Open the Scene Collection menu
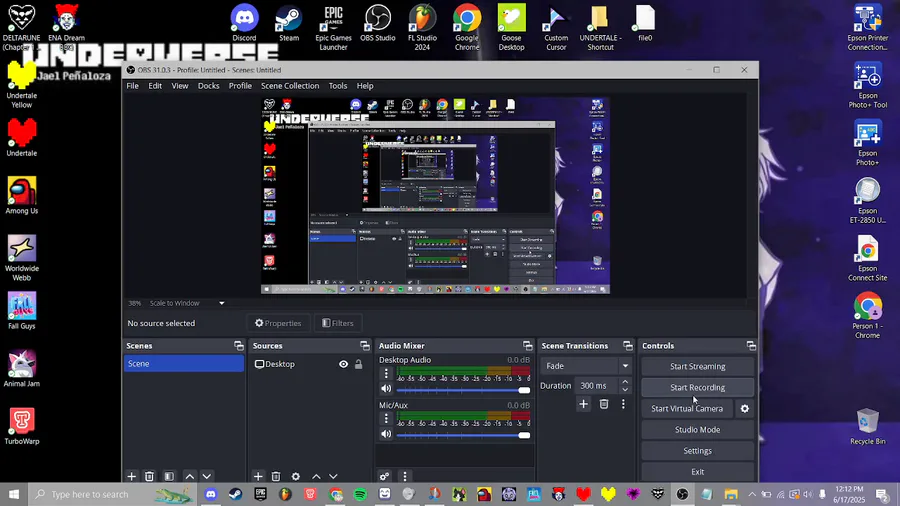This screenshot has width=900, height=506. click(290, 85)
